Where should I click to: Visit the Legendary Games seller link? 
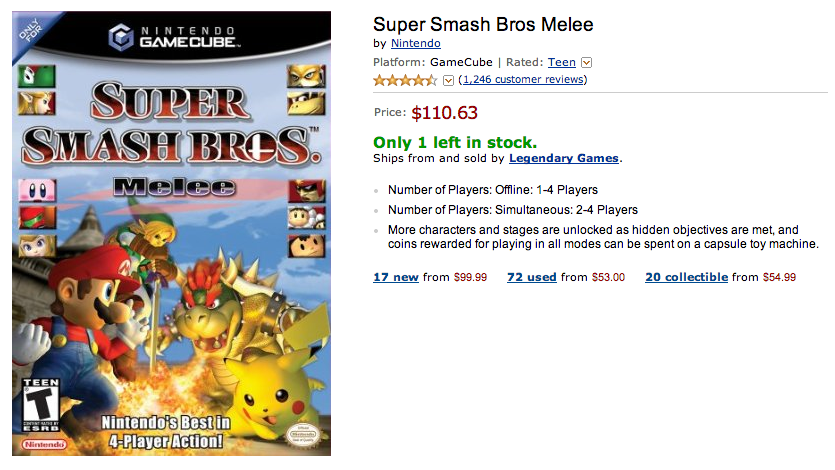pos(564,158)
